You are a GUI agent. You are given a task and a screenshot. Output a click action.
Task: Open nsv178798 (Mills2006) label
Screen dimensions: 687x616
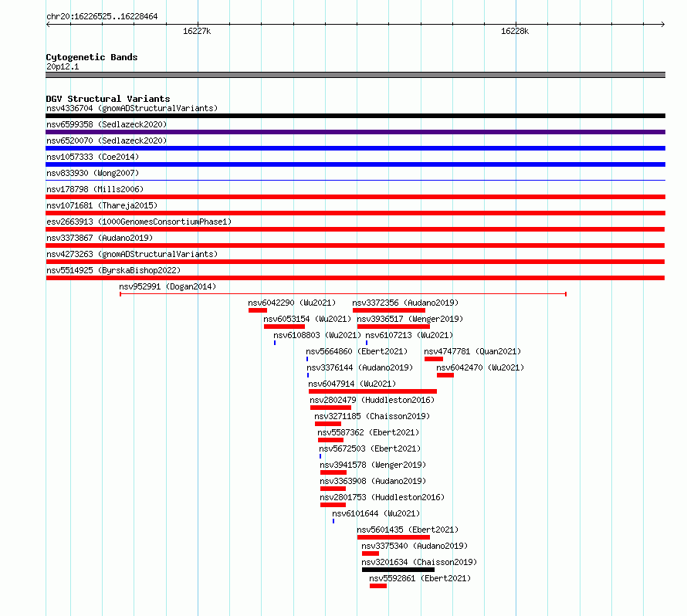95,189
